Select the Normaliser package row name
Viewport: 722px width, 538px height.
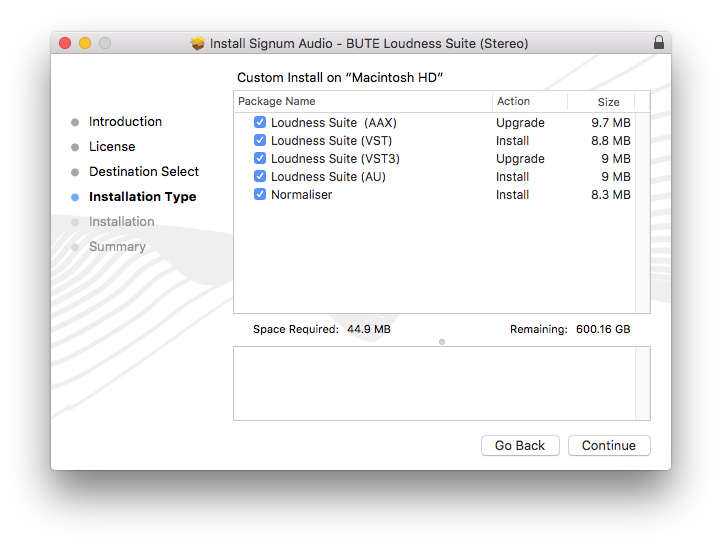point(301,195)
